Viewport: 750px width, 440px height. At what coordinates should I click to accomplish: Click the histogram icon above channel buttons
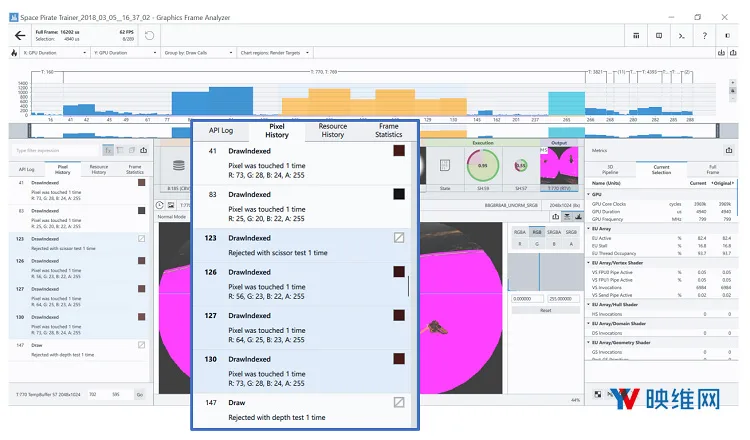pos(578,217)
